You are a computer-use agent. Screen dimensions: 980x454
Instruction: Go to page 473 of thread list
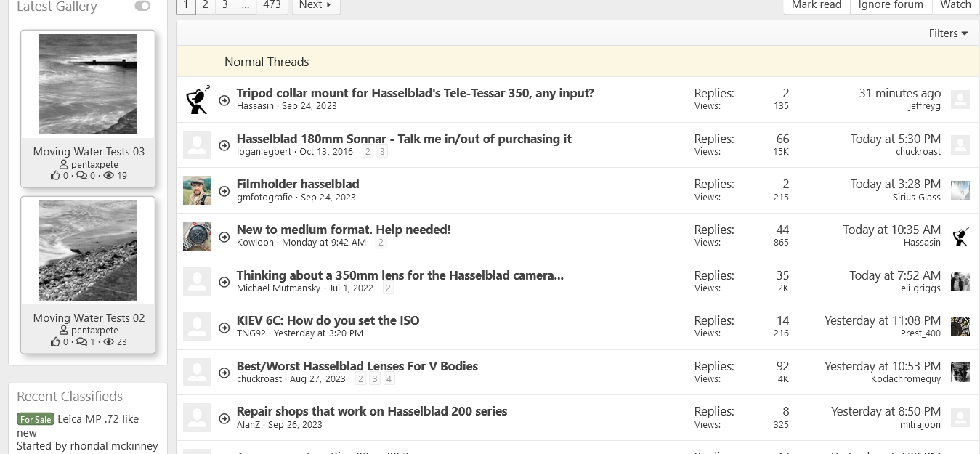tap(272, 5)
